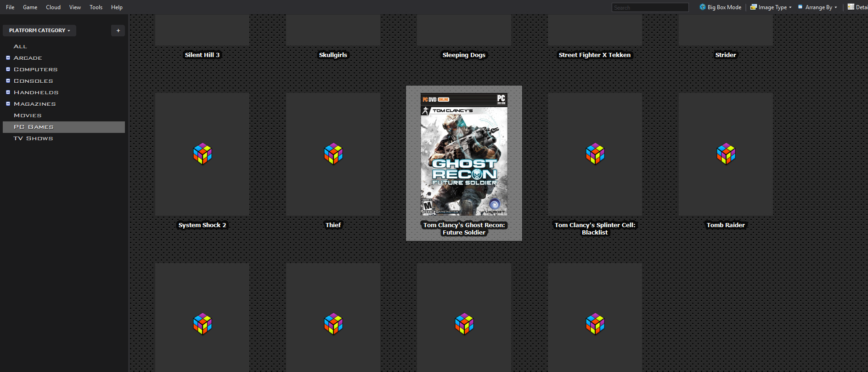
Task: Click the Search input field
Action: point(650,7)
